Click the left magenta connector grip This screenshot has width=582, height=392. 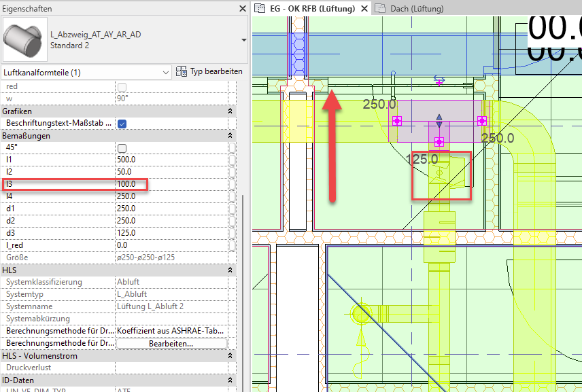[x=397, y=121]
